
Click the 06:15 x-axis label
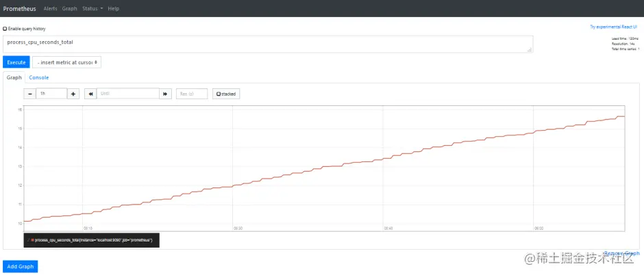click(88, 228)
